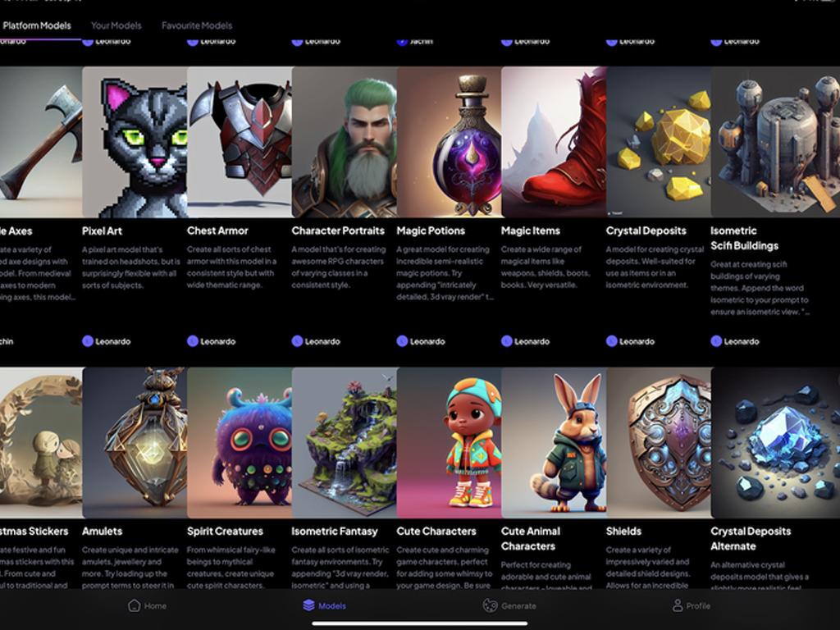Open the Pixel Art cat thumbnail

click(135, 142)
